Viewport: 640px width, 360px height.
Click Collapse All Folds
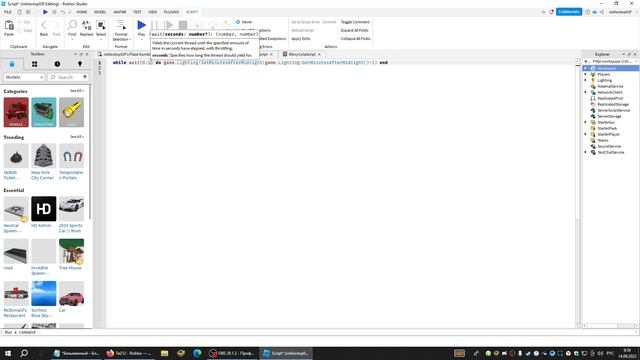[356, 39]
